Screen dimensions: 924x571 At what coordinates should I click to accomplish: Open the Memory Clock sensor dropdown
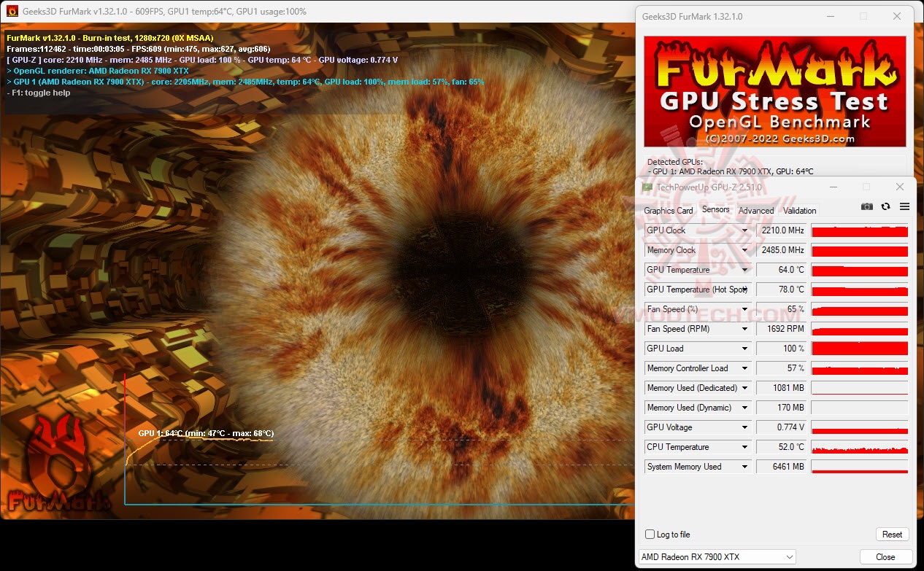point(744,250)
